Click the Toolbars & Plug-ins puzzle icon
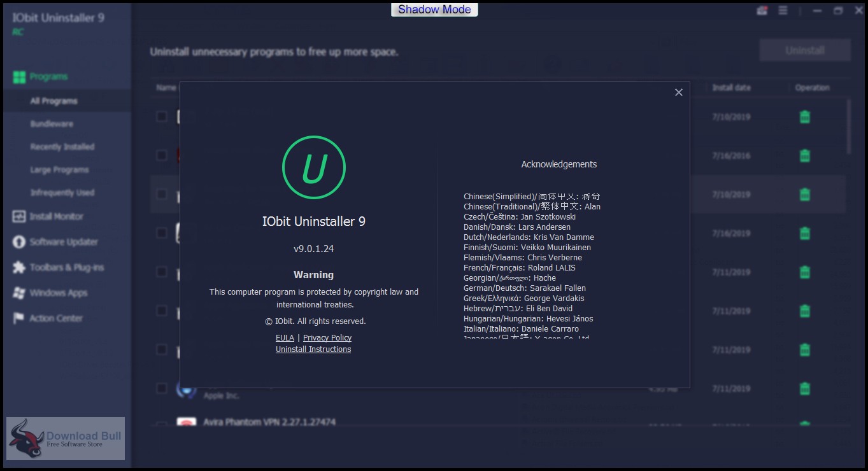This screenshot has height=471, width=868. 18,267
